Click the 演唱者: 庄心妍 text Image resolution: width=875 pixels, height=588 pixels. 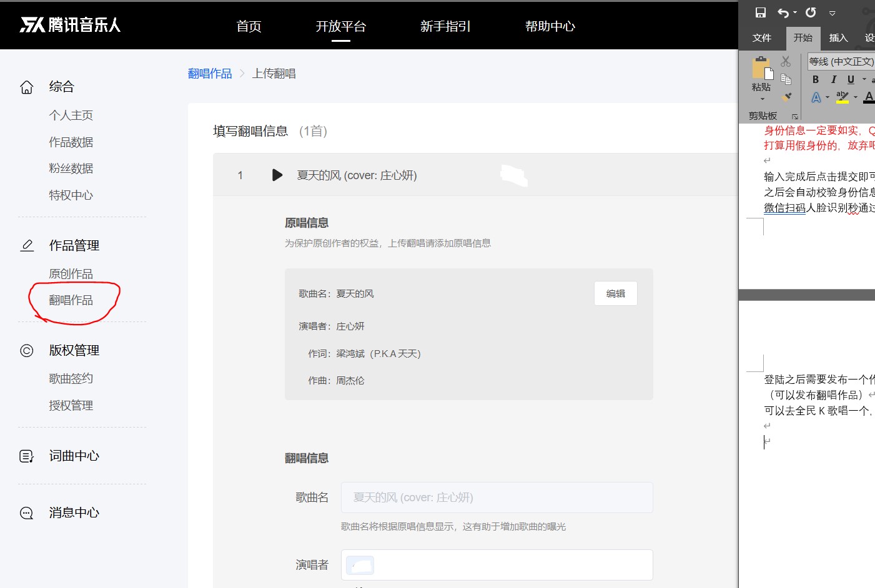point(332,326)
